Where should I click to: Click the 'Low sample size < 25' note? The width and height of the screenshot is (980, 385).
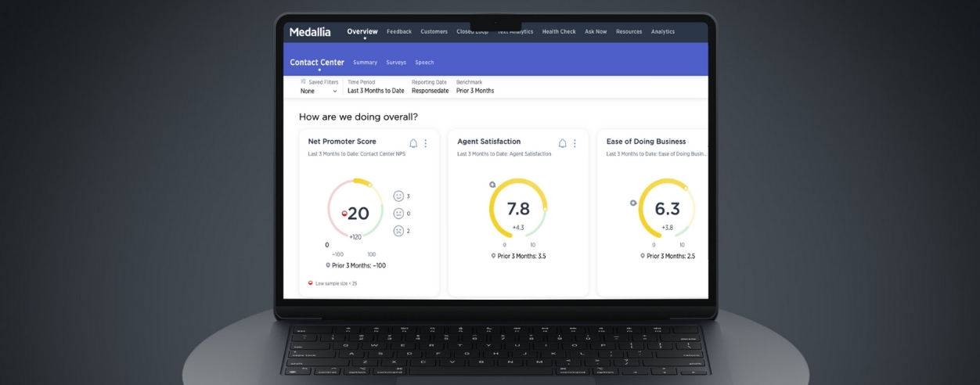336,283
